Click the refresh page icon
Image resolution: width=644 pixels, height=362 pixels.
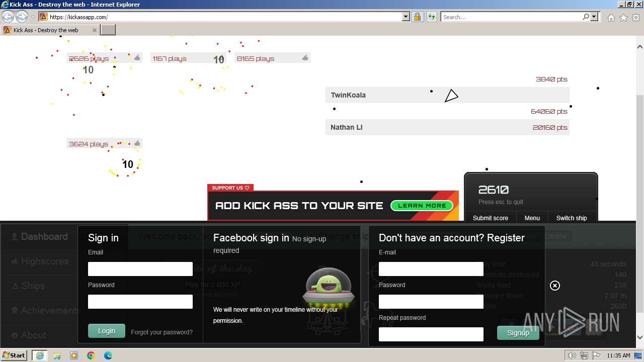point(431,17)
